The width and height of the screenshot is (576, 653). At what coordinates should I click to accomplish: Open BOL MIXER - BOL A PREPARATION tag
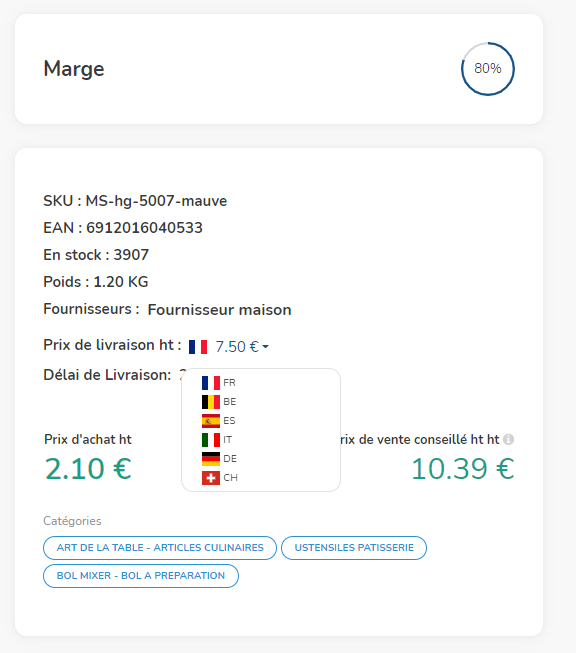click(x=141, y=576)
